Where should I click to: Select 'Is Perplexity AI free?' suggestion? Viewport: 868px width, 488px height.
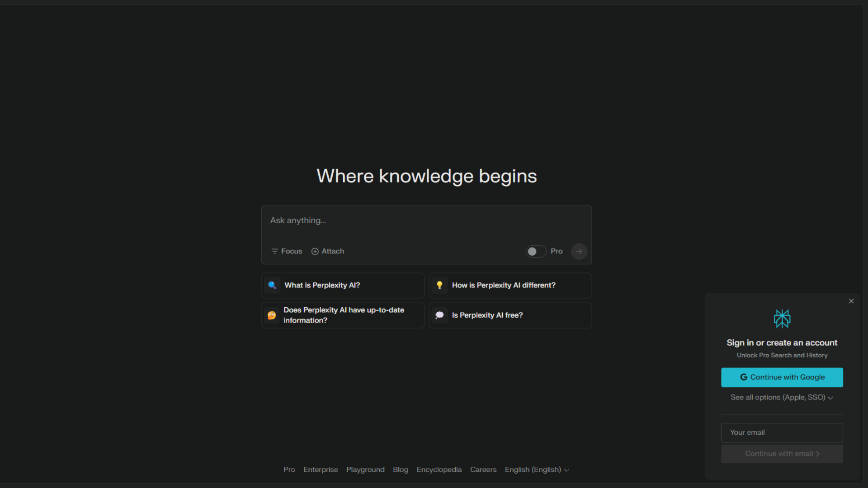(x=510, y=315)
